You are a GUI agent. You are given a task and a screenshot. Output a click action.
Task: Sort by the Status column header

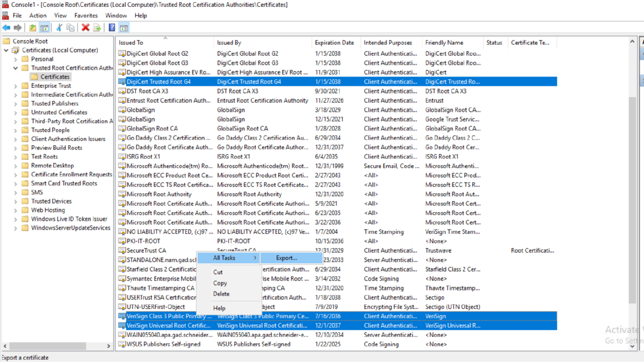[x=496, y=42]
